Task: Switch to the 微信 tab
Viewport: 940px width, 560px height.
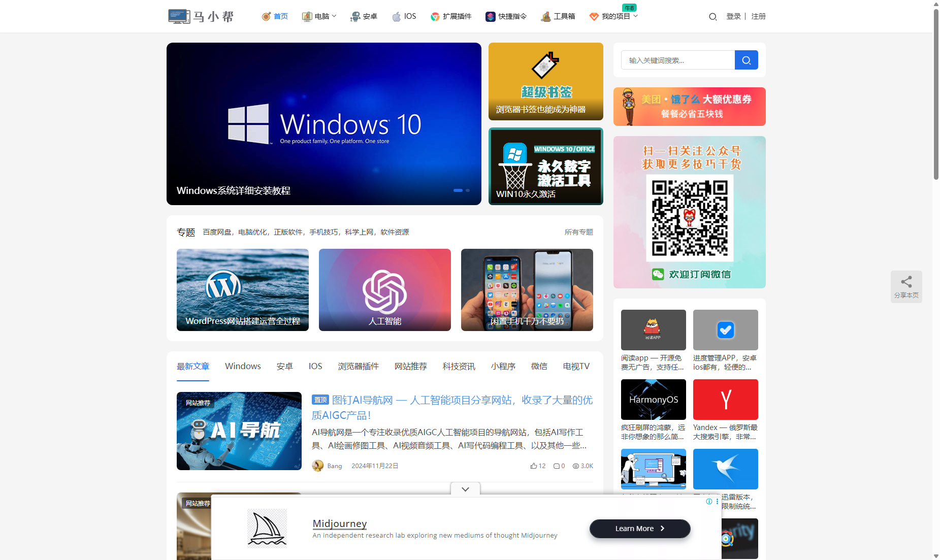Action: point(539,366)
